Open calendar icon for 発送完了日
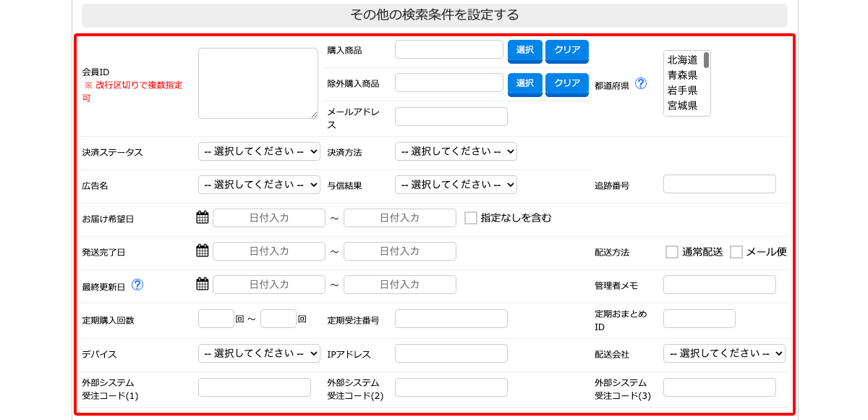The image size is (868, 420). [x=203, y=251]
